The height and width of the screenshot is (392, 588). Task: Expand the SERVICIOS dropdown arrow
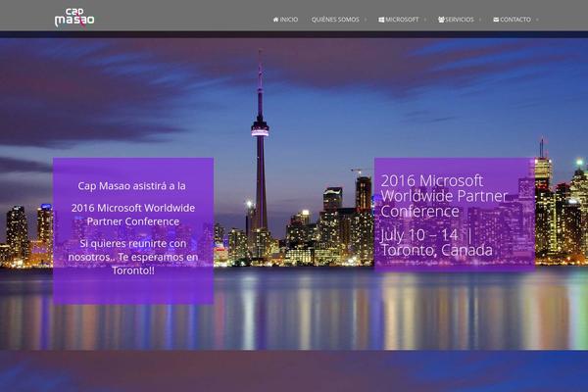coord(480,20)
